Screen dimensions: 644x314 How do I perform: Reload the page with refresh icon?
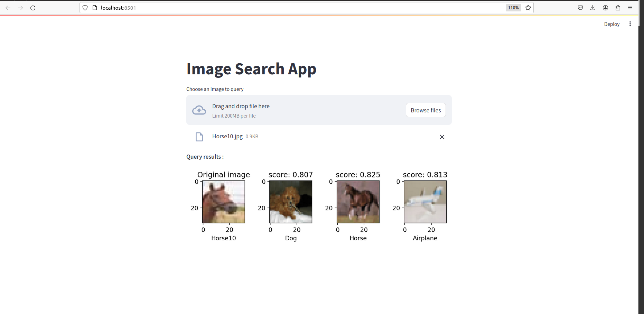coord(33,8)
